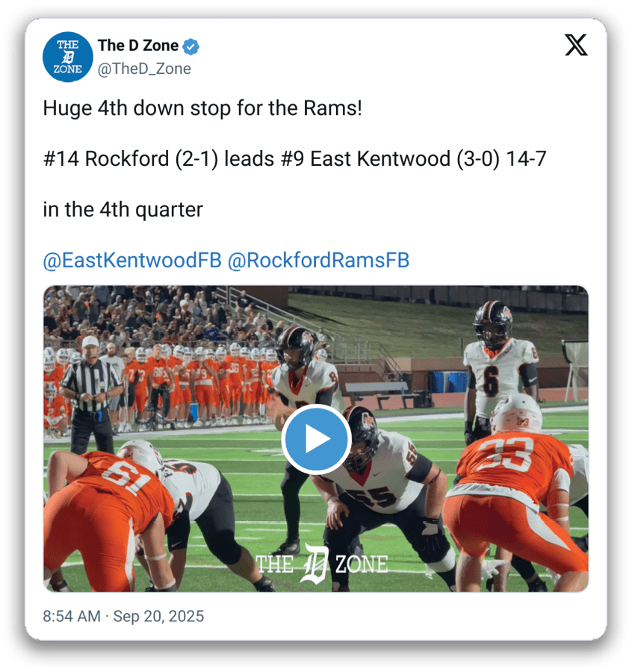Click the referee in the striped shirt
Screen dimensions: 632x672
[91, 394]
